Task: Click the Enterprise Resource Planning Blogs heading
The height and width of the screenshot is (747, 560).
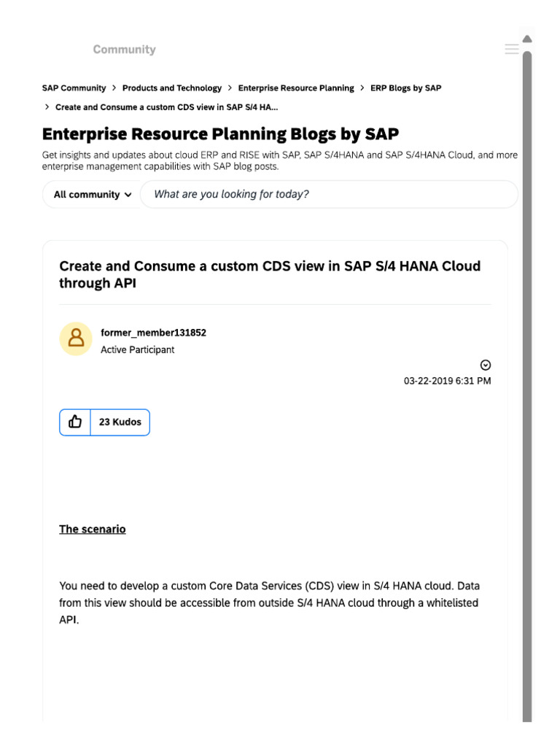Action: coord(220,134)
